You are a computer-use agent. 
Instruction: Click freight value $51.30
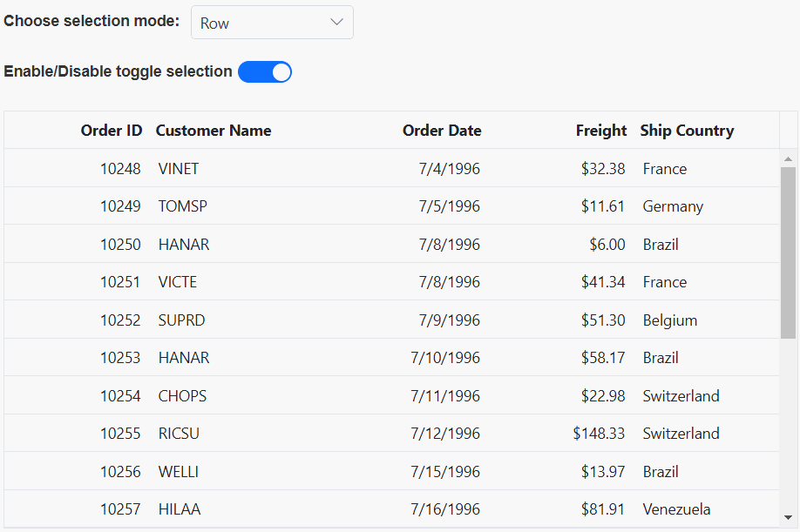pos(603,320)
